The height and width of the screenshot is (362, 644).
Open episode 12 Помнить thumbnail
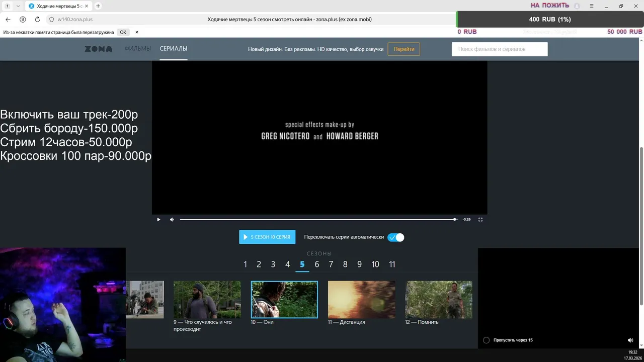point(439,300)
